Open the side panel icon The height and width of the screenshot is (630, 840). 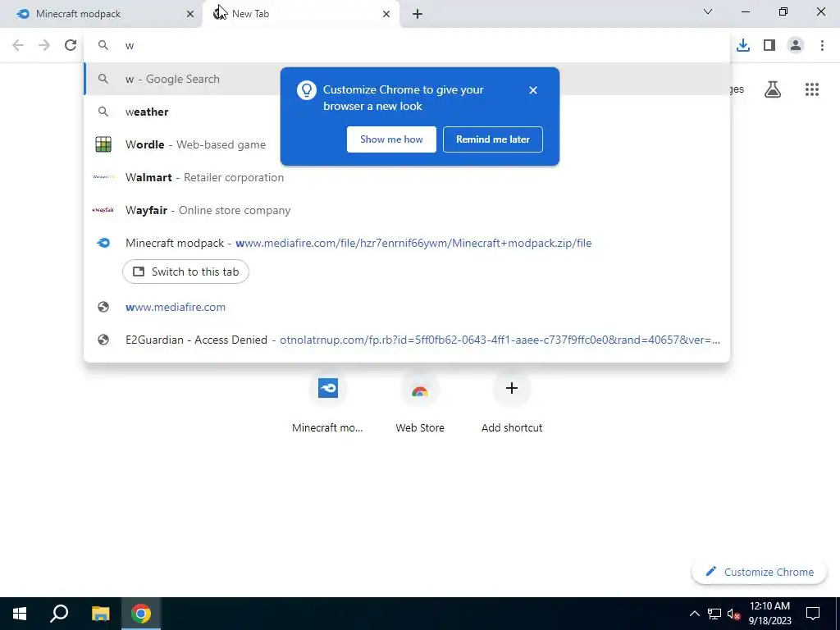[769, 46]
